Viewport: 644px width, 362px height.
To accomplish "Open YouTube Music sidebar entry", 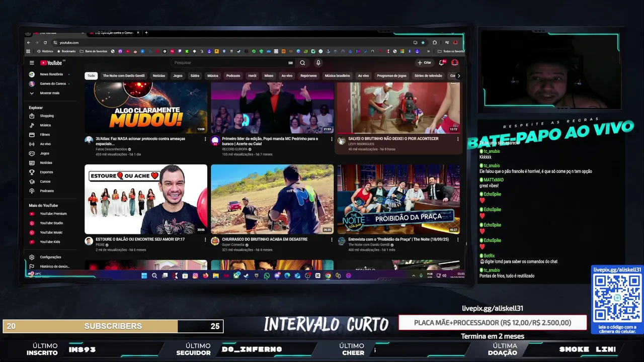I will [x=51, y=232].
